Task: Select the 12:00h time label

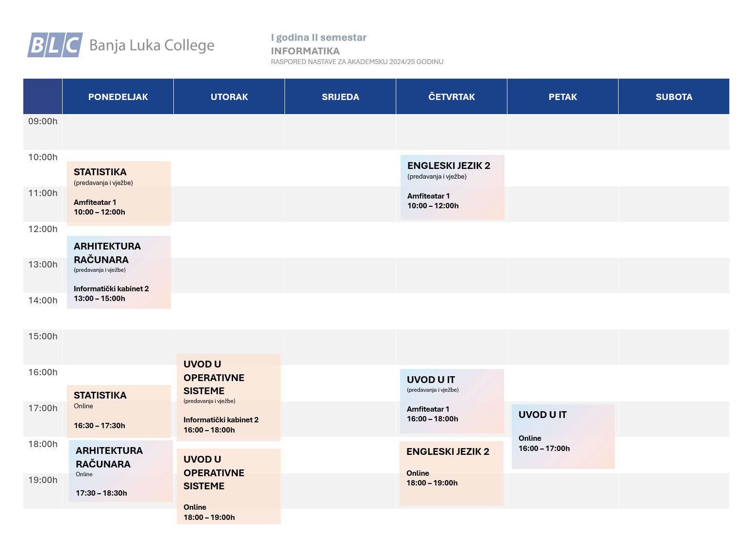Action: pyautogui.click(x=43, y=229)
